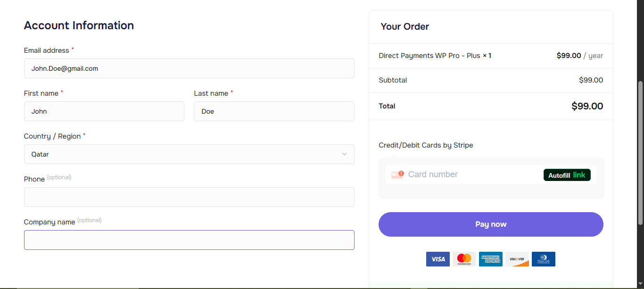Click the Pay now button
This screenshot has height=289, width=644.
[491, 224]
